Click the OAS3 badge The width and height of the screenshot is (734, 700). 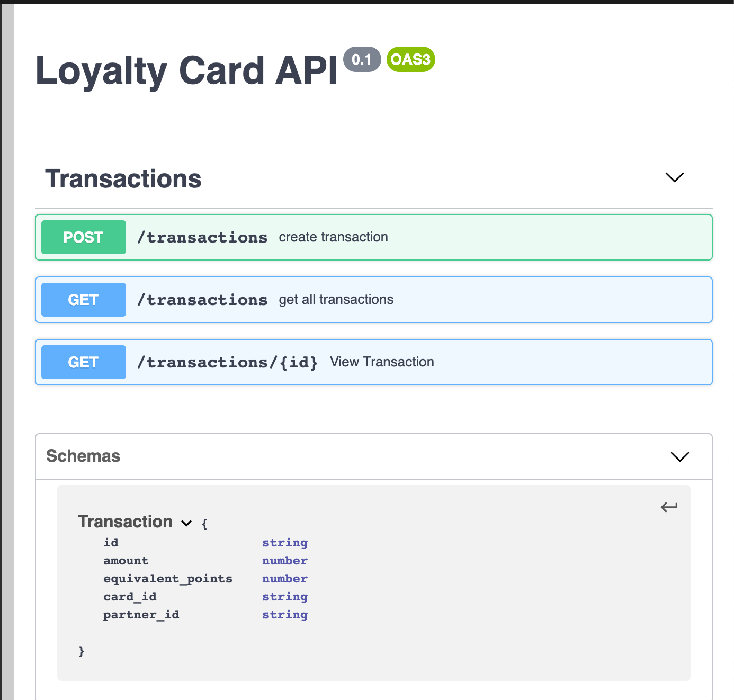(x=410, y=59)
